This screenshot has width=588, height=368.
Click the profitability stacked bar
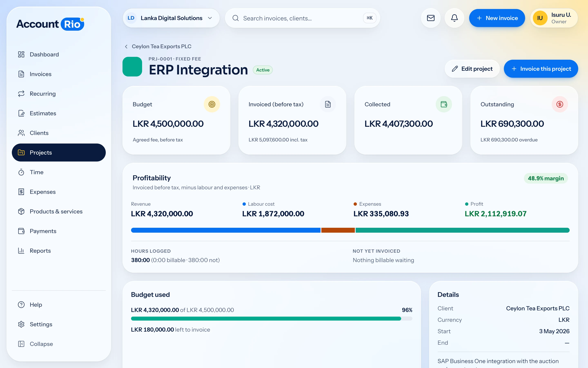click(x=350, y=230)
